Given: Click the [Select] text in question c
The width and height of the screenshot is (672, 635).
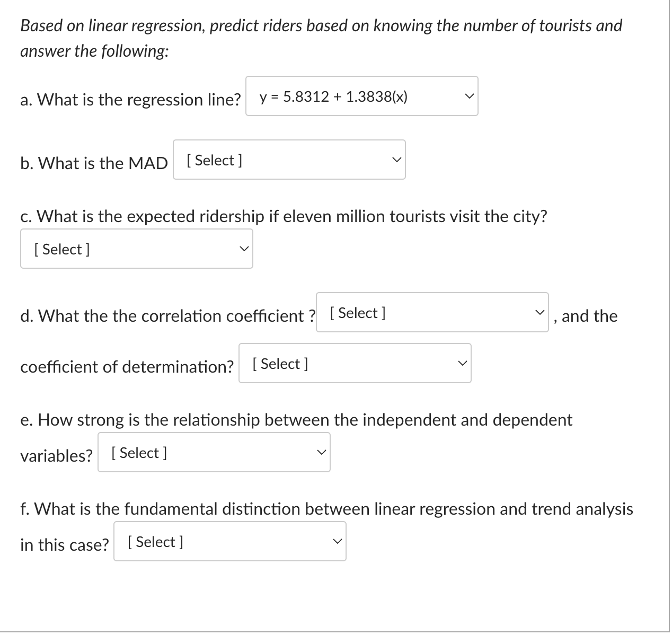Looking at the screenshot, I should point(61,248).
